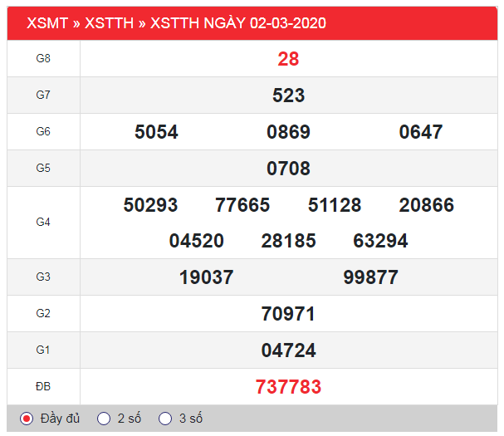Image resolution: width=504 pixels, height=436 pixels.
Task: Select the G4 number 28185
Action: coord(288,241)
